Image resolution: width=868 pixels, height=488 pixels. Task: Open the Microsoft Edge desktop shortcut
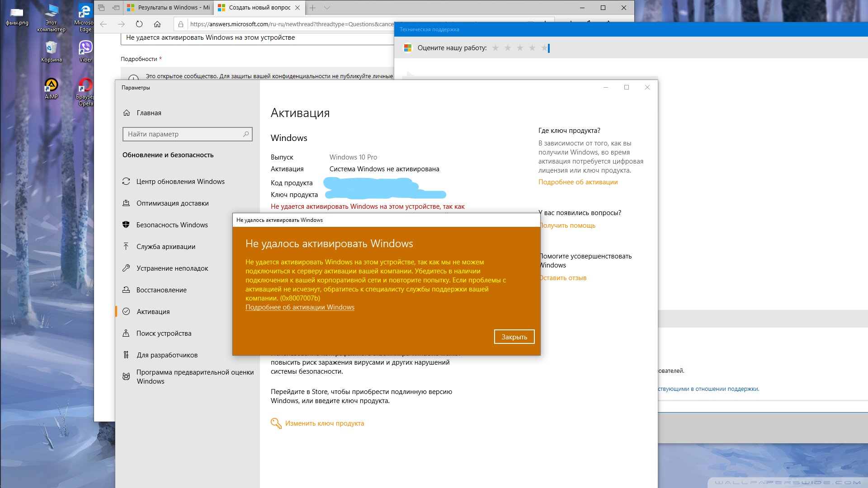(x=85, y=18)
